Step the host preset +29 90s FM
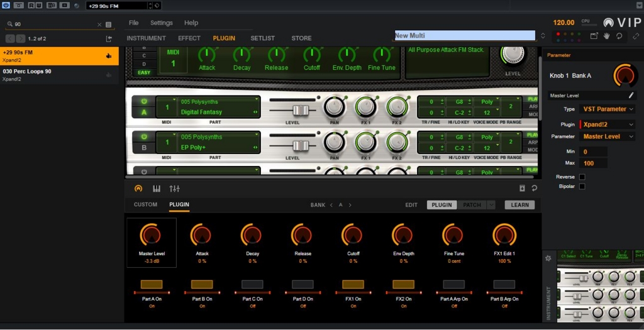The image size is (644, 330). [x=150, y=5]
